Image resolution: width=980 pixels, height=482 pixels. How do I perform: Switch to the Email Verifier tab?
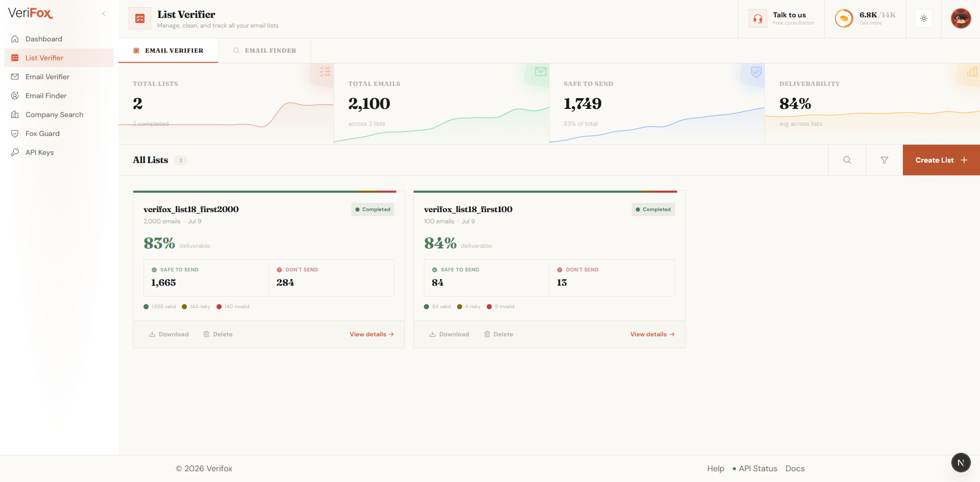pyautogui.click(x=169, y=51)
